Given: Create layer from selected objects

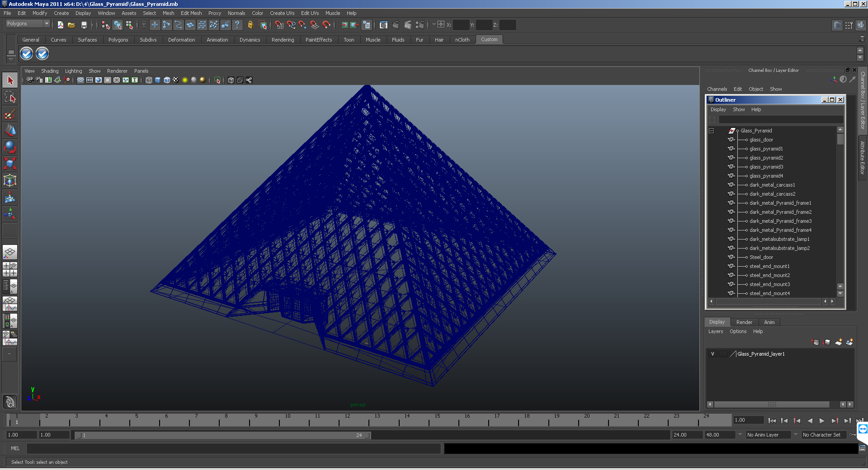Looking at the screenshot, I should (x=849, y=342).
